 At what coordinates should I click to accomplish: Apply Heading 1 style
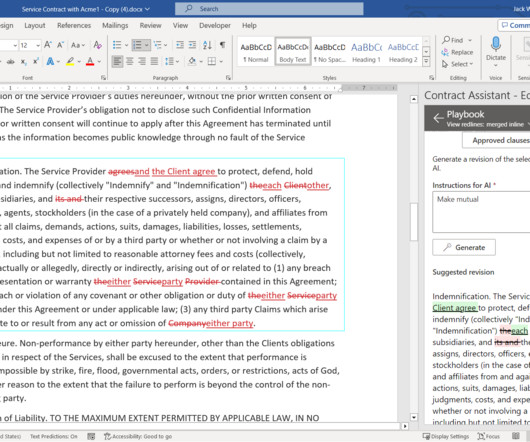coord(366,52)
